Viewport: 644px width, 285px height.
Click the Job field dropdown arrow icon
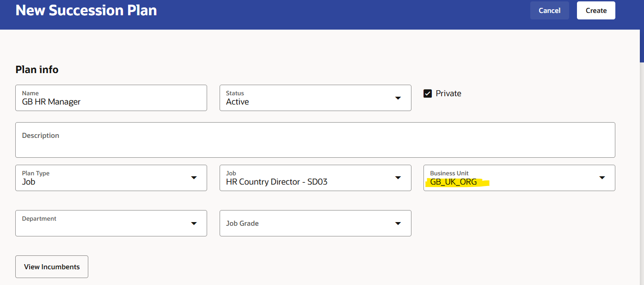pyautogui.click(x=398, y=178)
